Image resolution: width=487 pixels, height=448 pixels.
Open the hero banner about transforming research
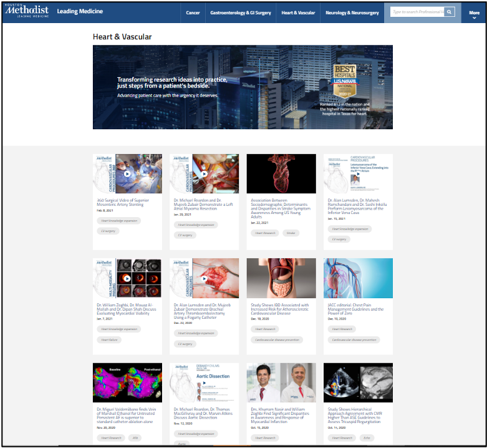pyautogui.click(x=243, y=87)
